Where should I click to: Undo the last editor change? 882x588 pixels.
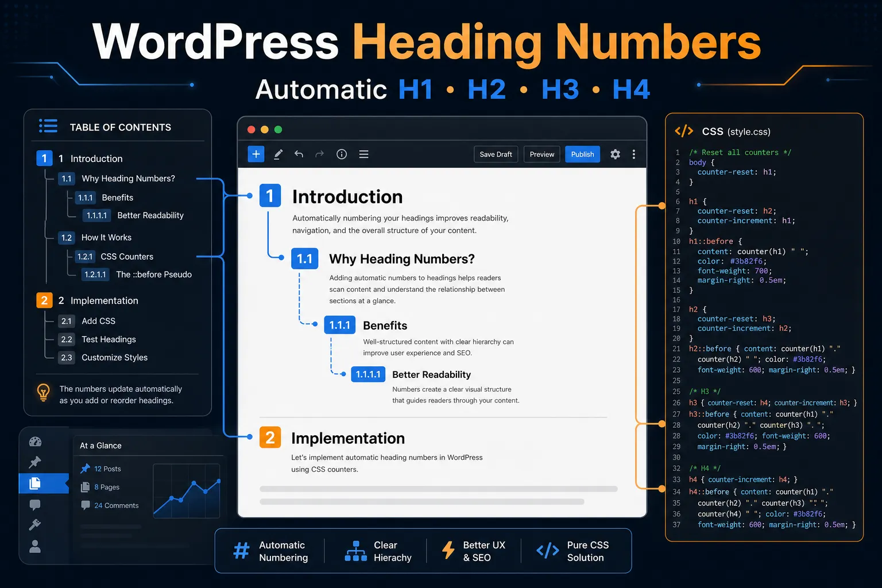click(299, 154)
